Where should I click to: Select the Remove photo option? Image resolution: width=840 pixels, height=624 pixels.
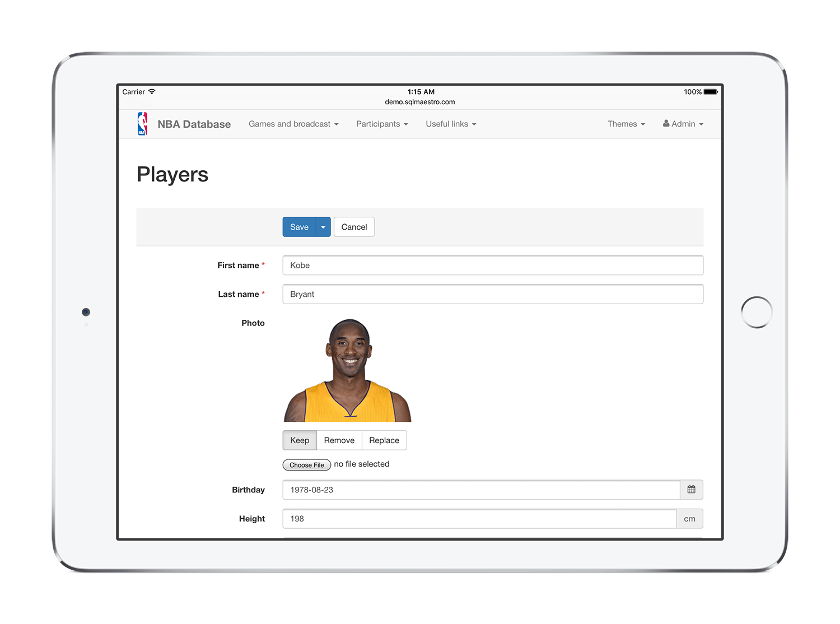pos(339,440)
